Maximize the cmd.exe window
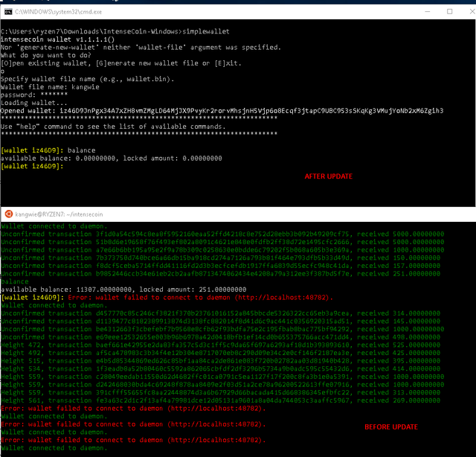The image size is (476, 457). click(x=449, y=12)
